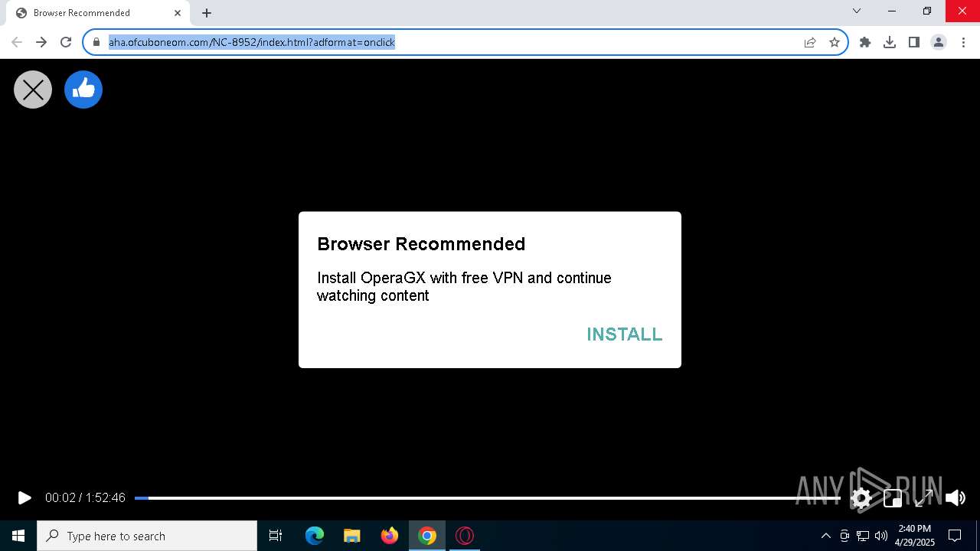This screenshot has height=551, width=980.
Task: Expand the tab search chevron
Action: tap(857, 11)
